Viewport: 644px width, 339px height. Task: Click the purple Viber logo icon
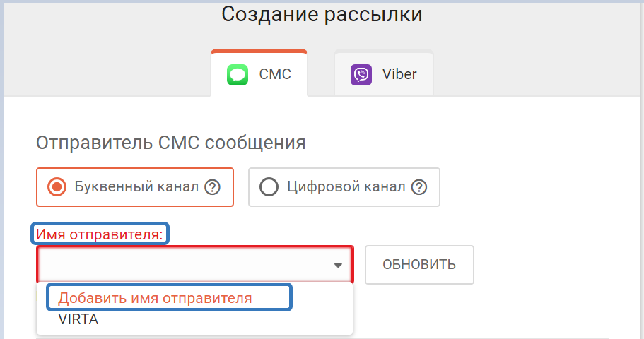(x=361, y=74)
